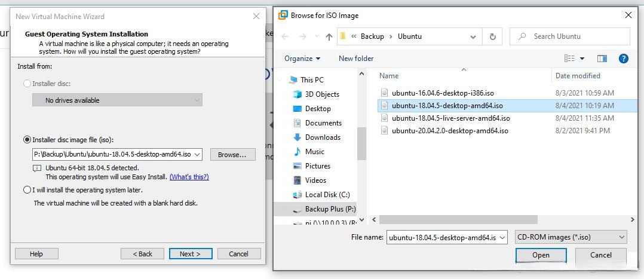This screenshot has width=644, height=279.
Task: Click the Refresh icon in address bar
Action: 492,36
